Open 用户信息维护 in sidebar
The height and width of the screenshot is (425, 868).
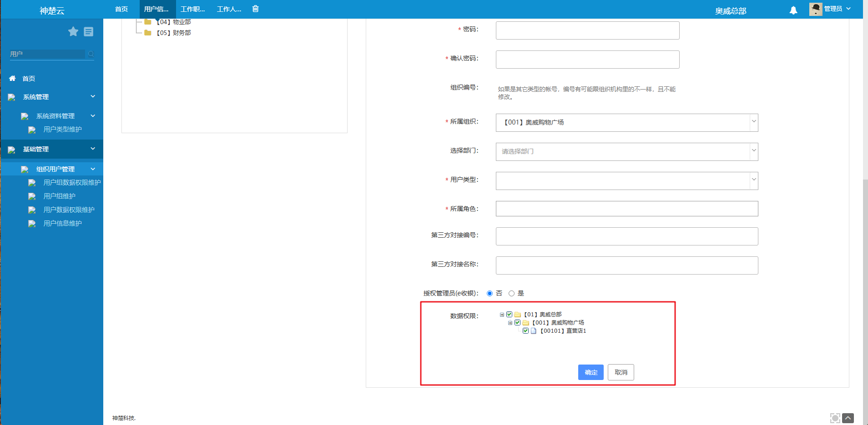click(x=63, y=224)
